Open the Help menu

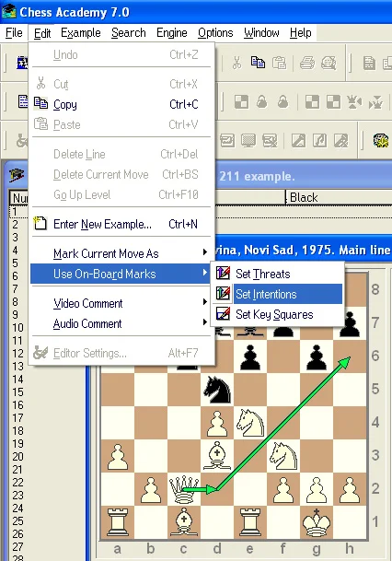pos(301,33)
